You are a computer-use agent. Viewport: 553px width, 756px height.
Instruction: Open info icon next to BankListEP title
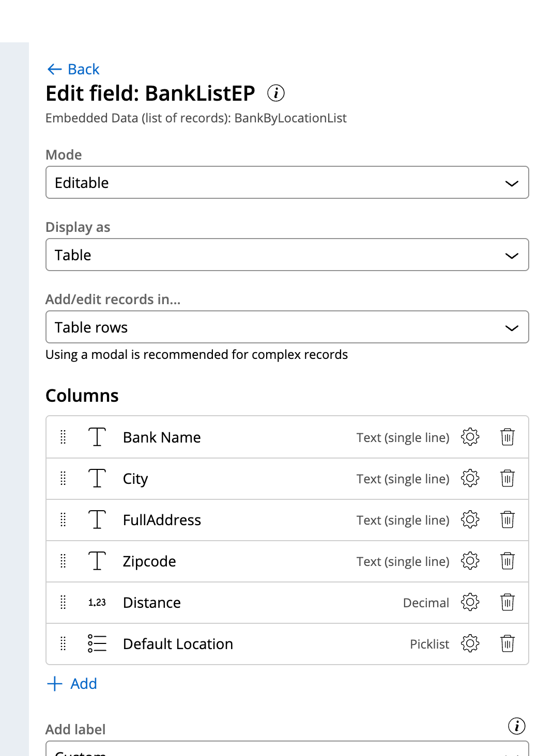[x=276, y=93]
